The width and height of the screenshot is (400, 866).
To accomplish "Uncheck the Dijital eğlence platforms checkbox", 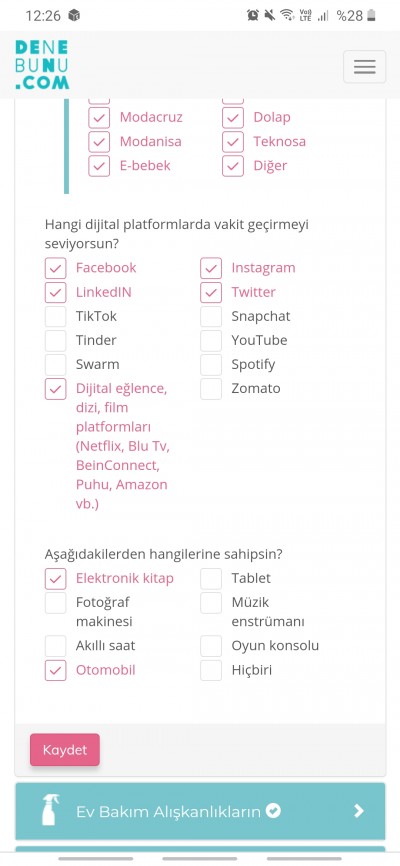I will 55,389.
